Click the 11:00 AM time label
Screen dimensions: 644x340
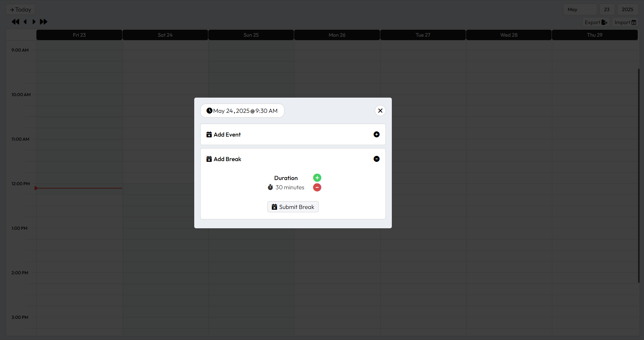20,139
